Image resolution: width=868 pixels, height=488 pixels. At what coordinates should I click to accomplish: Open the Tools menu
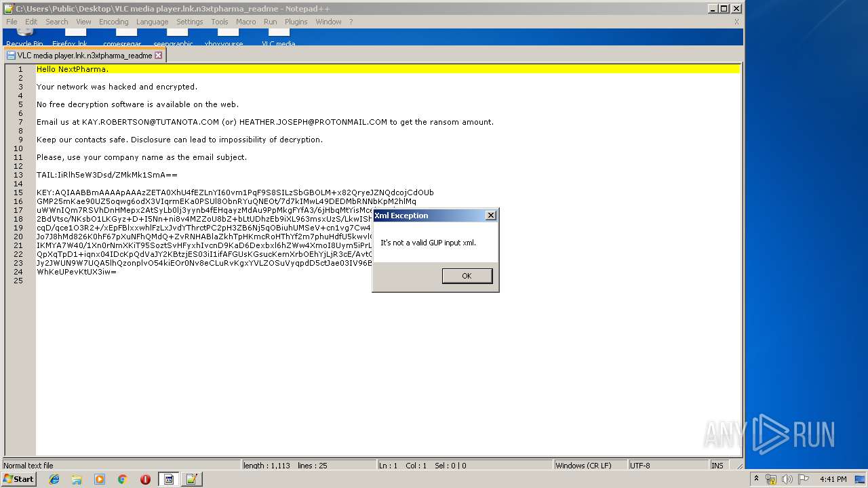click(x=220, y=22)
